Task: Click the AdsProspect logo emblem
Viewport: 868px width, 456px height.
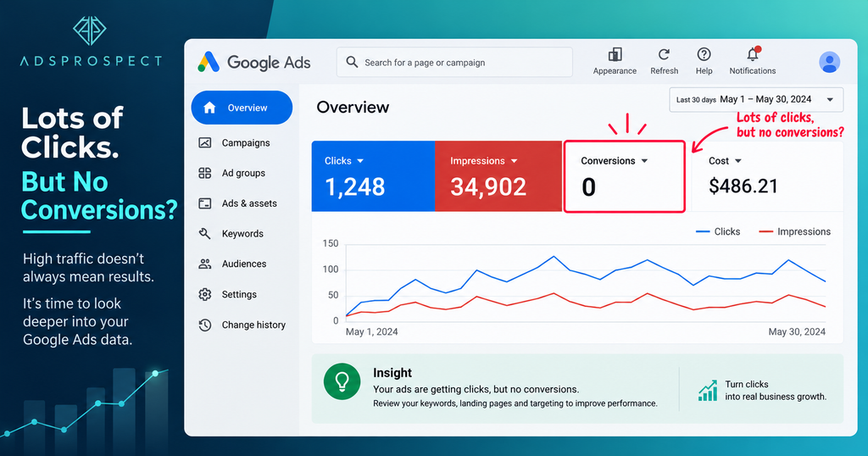Action: (x=89, y=31)
